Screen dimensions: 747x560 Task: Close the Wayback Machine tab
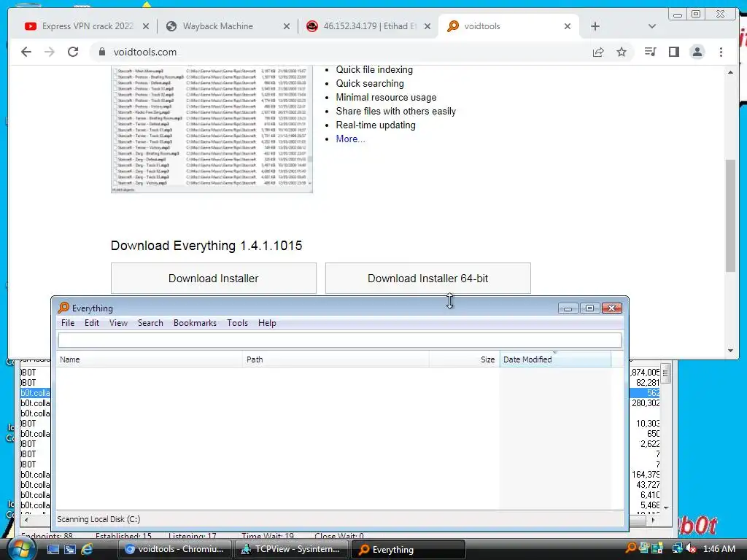click(x=286, y=27)
